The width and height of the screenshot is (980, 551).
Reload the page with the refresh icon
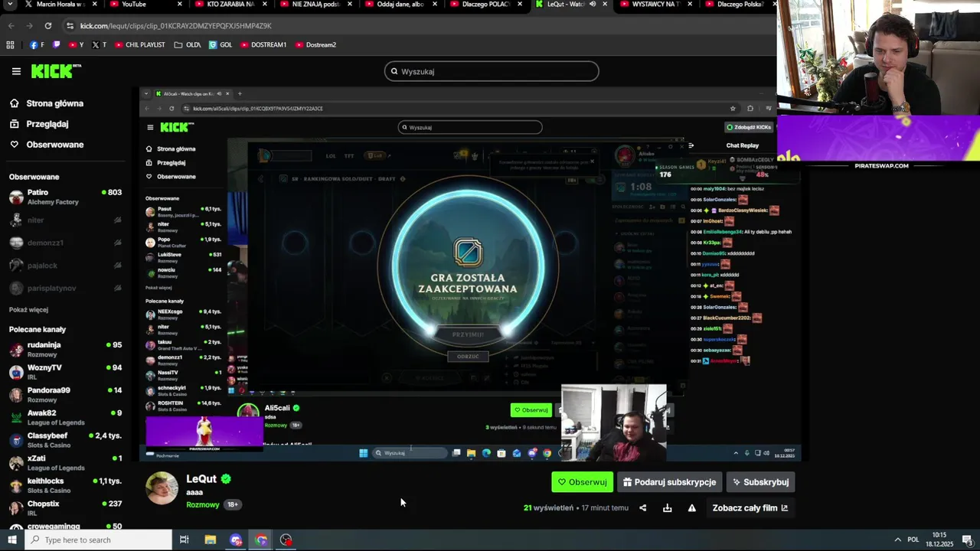(47, 26)
